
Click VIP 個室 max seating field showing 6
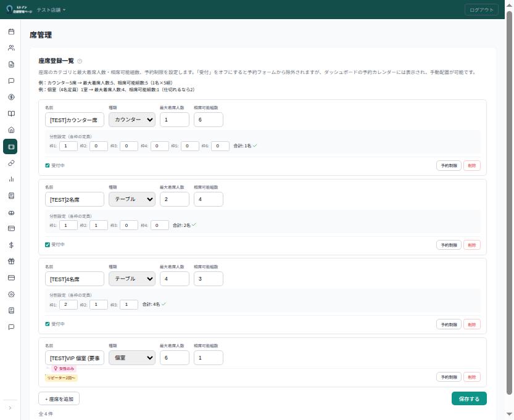175,358
